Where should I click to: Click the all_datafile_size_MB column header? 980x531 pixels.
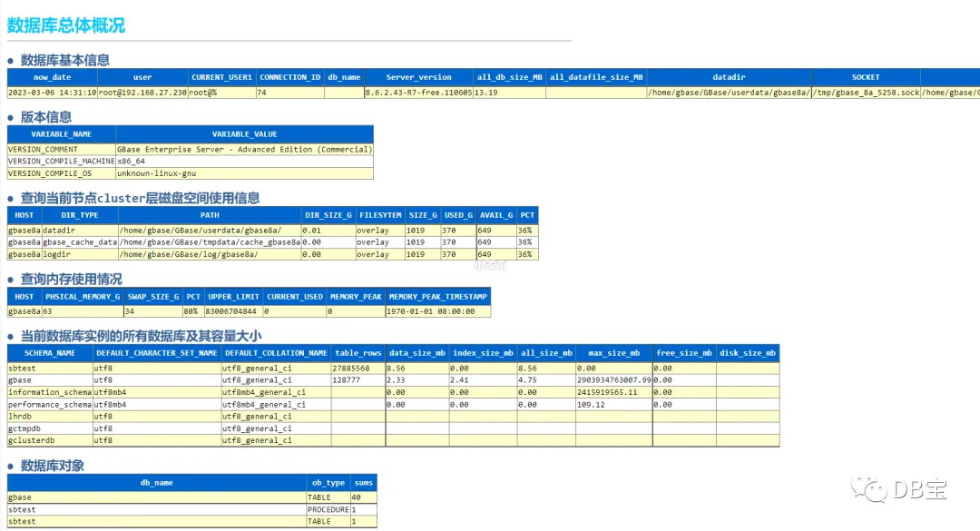tap(596, 77)
